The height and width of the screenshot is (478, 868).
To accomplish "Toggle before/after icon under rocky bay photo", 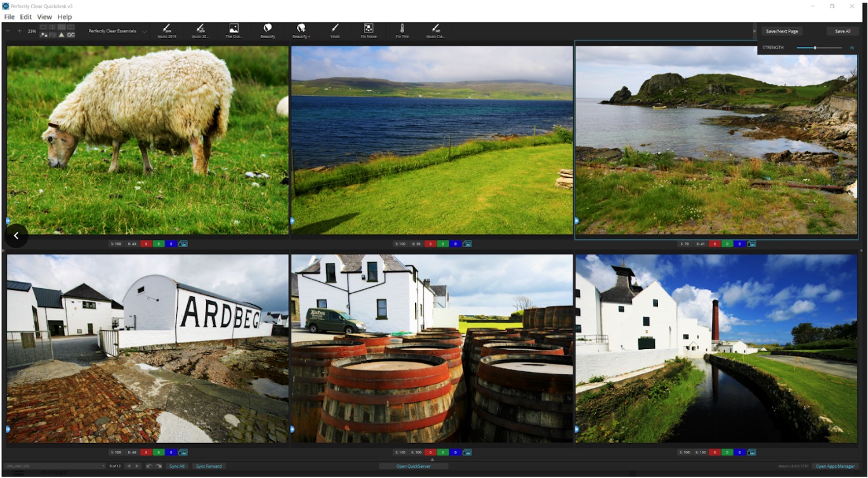I will click(x=751, y=244).
